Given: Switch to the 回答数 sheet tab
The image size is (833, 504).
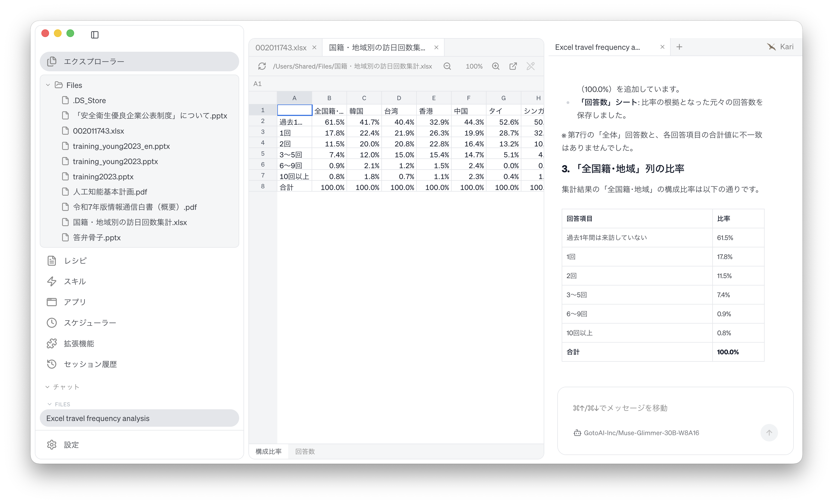Looking at the screenshot, I should point(305,451).
